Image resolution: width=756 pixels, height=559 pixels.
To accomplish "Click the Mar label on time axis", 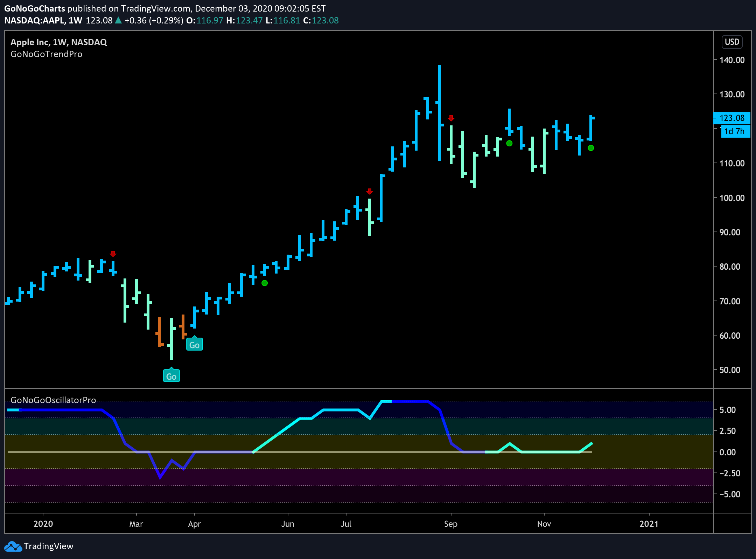I will (x=136, y=524).
